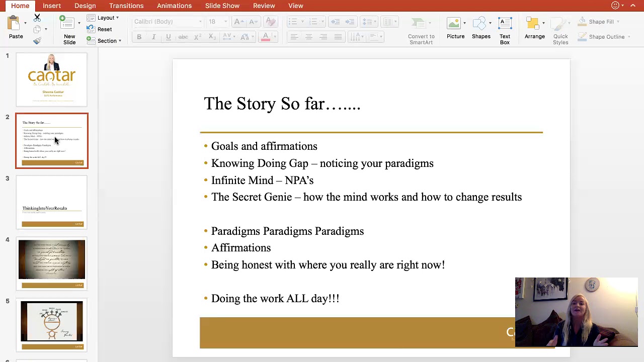Toggle Underline formatting
Viewport: 644px width, 362px height.
[169, 37]
